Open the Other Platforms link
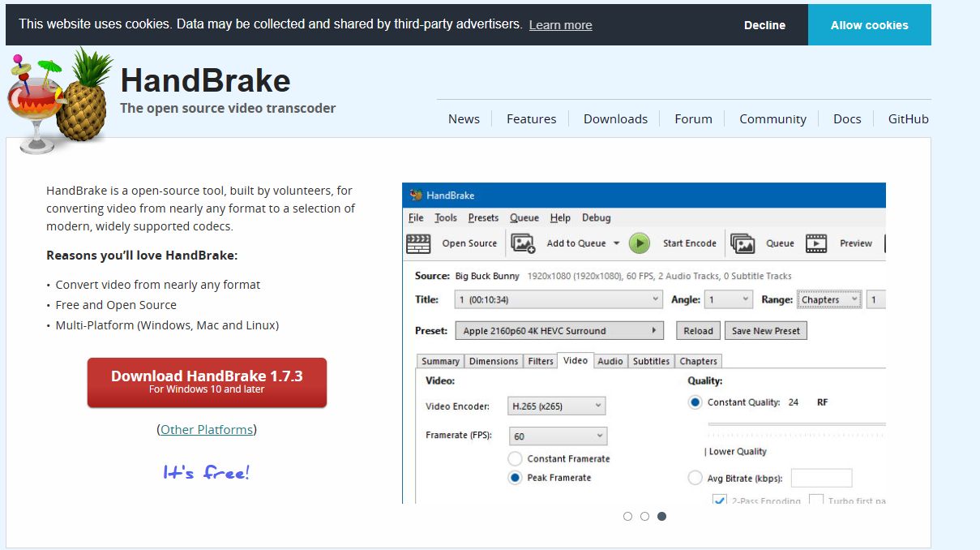 click(207, 430)
